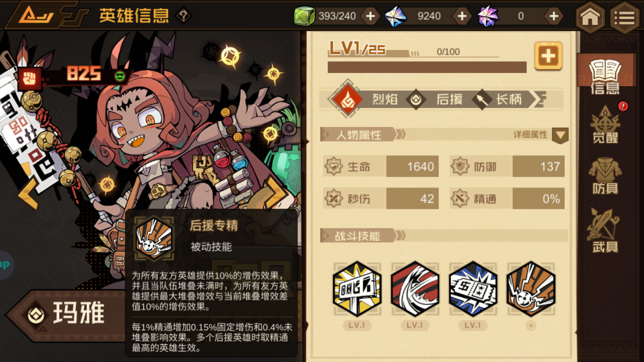Click the orange plus level-up button

tap(548, 56)
